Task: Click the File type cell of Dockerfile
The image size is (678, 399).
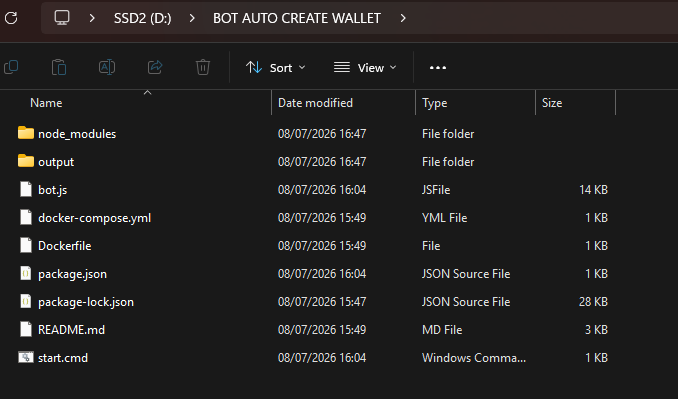Action: point(431,246)
